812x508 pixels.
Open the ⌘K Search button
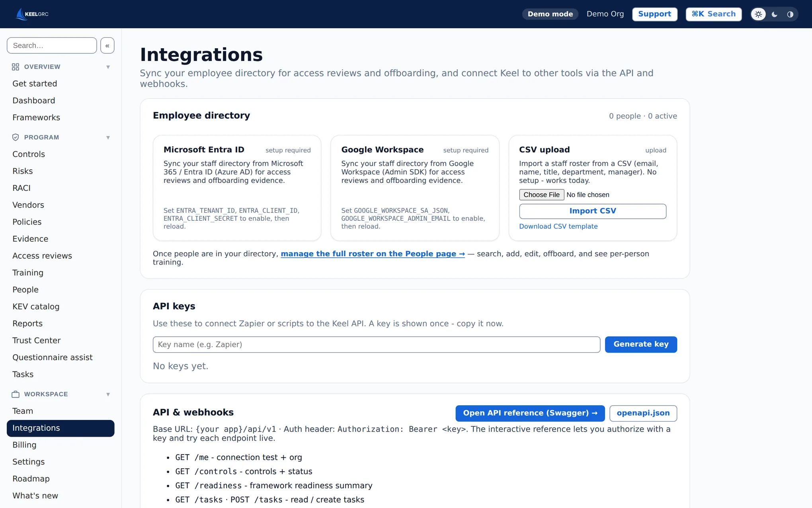714,14
